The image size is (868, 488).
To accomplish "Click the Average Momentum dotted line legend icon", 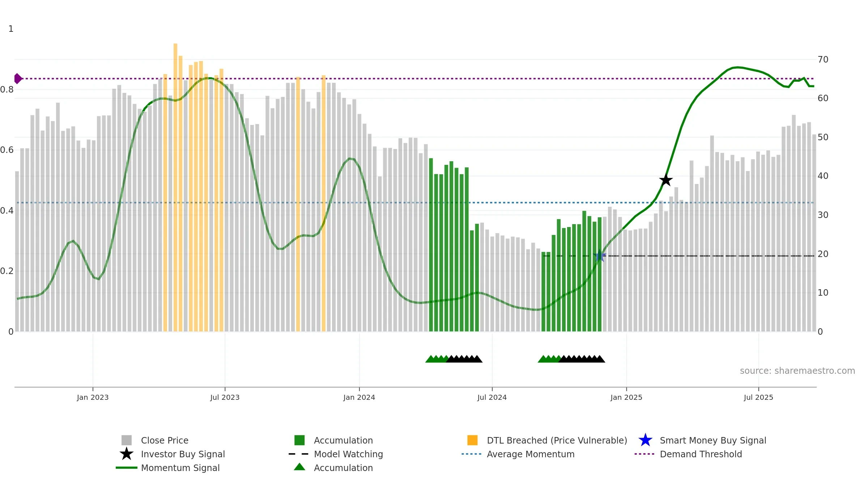I will click(472, 454).
